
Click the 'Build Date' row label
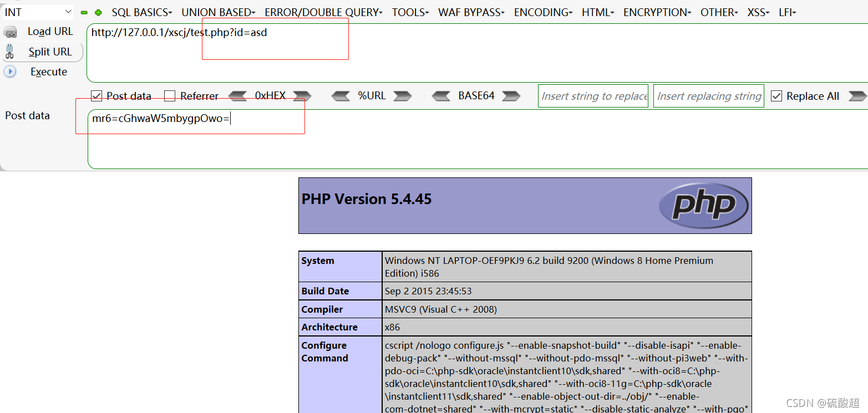pos(325,291)
